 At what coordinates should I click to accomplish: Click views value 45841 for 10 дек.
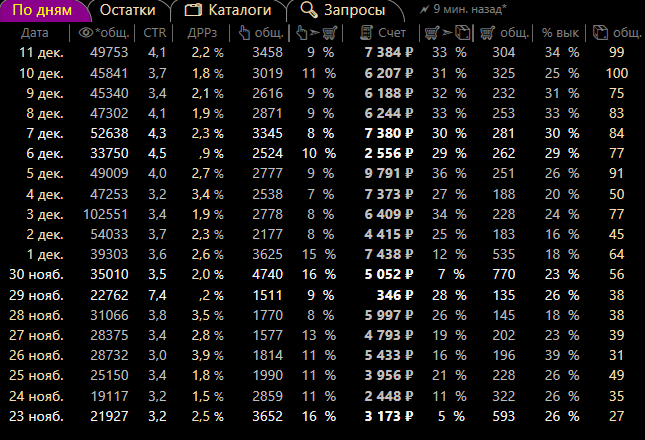tap(109, 73)
